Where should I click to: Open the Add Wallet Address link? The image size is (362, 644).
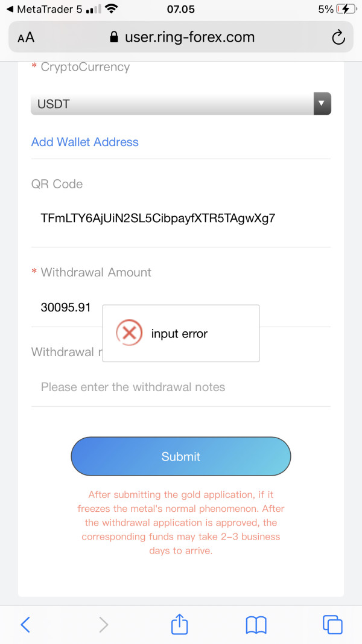click(85, 142)
